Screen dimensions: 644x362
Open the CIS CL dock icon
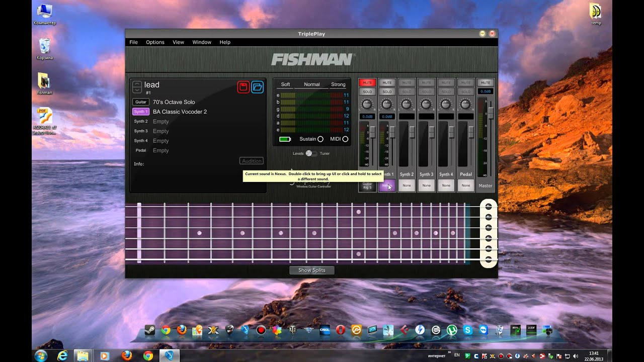point(325,330)
